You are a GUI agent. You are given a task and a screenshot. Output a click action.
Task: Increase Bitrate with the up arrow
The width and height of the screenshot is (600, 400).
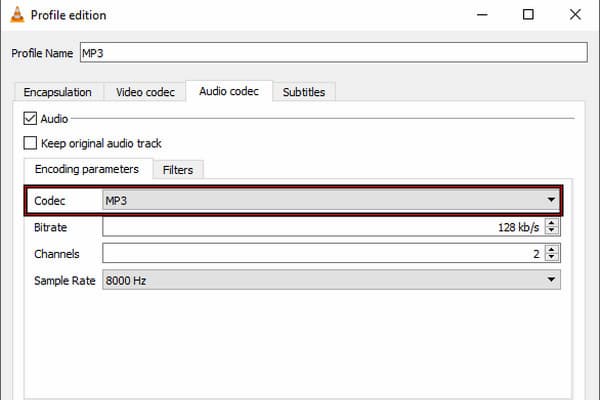pos(551,223)
